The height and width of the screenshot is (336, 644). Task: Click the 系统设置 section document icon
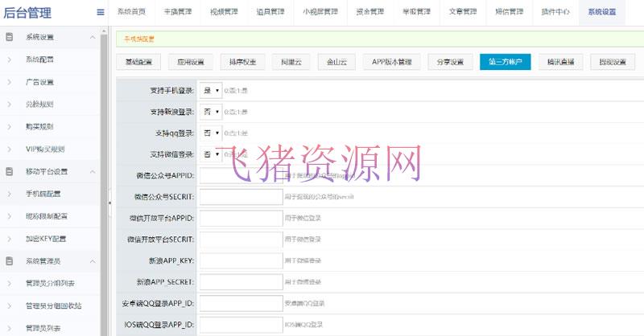[9, 37]
